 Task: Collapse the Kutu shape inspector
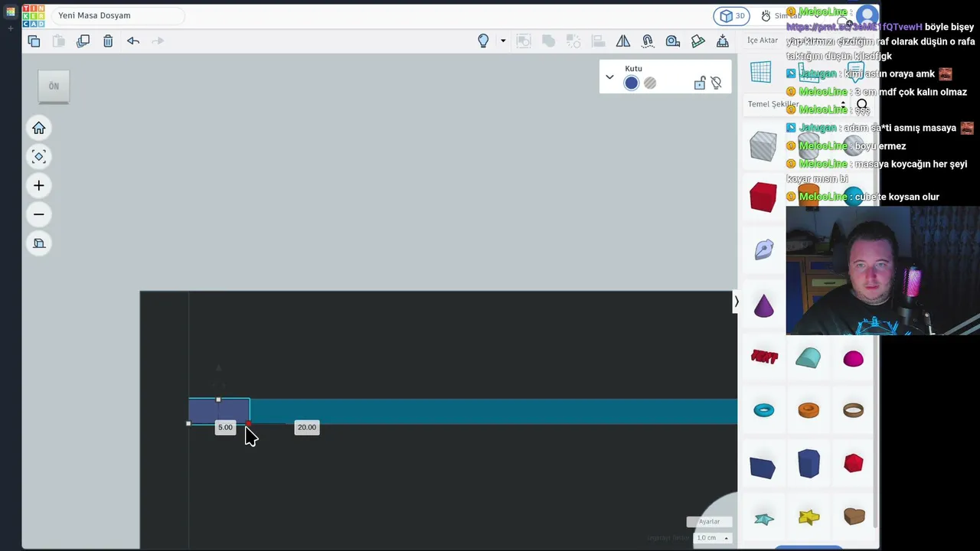(x=609, y=77)
